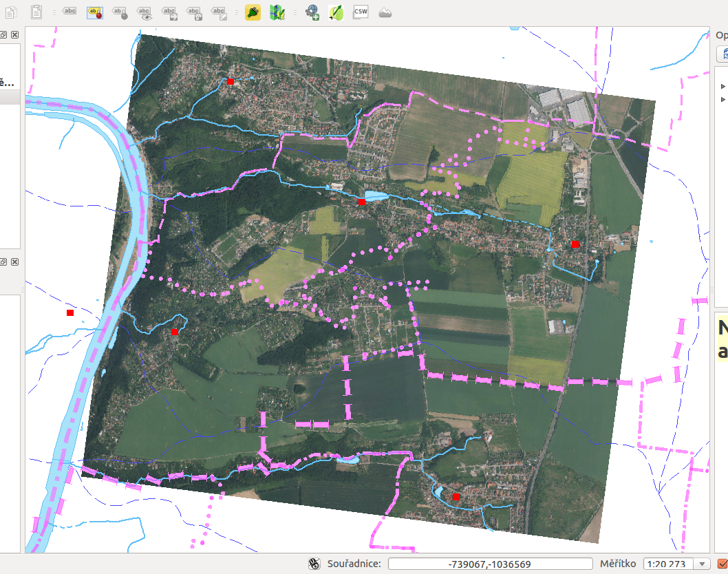Toggle the render checkbox in status bar
The image size is (728, 574).
[722, 564]
